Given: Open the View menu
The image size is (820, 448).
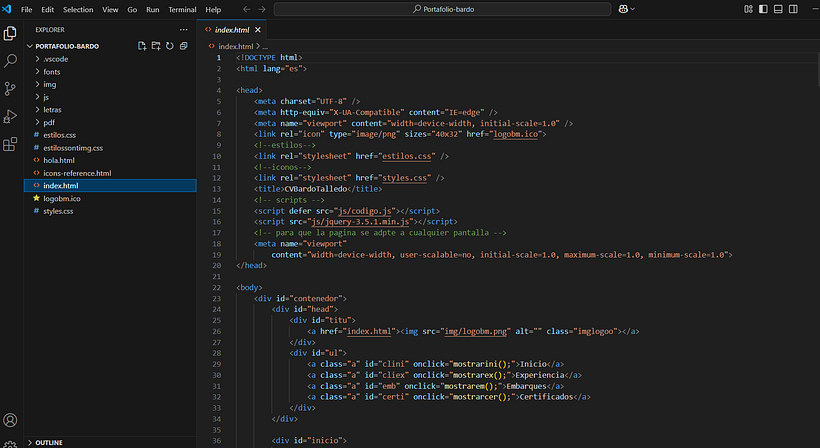Looking at the screenshot, I should point(110,9).
